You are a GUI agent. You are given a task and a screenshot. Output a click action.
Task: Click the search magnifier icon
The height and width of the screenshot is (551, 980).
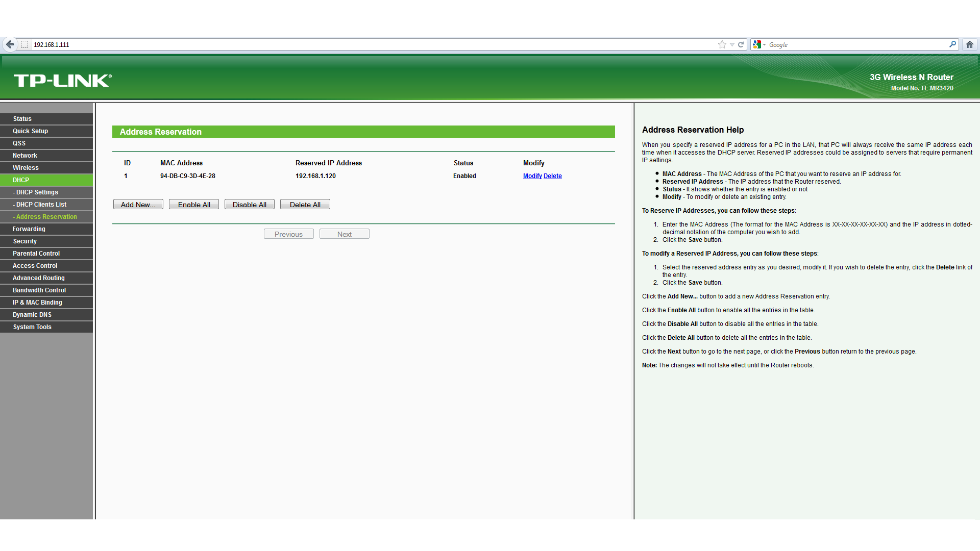coord(952,44)
